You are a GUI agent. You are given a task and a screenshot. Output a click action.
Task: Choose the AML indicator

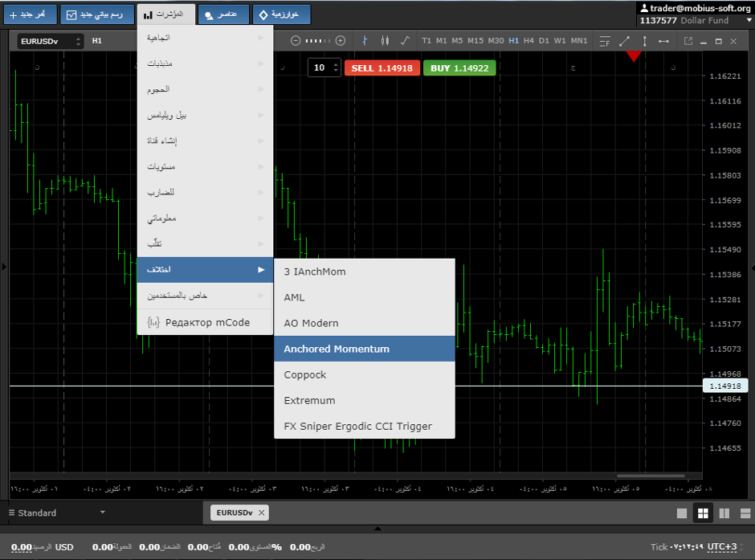tap(365, 297)
